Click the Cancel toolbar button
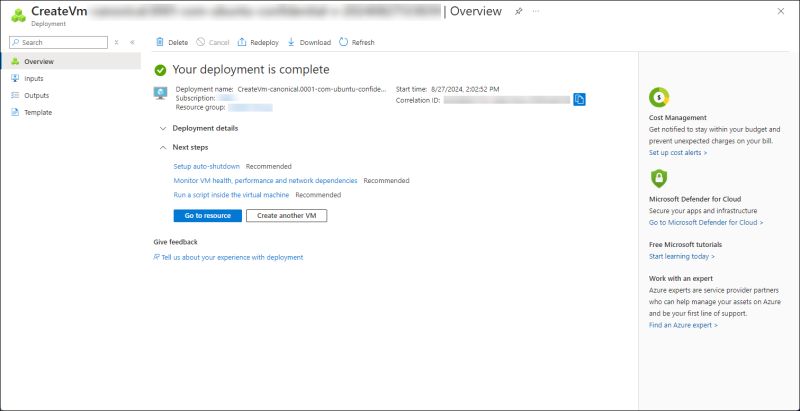The image size is (800, 411). pyautogui.click(x=213, y=42)
